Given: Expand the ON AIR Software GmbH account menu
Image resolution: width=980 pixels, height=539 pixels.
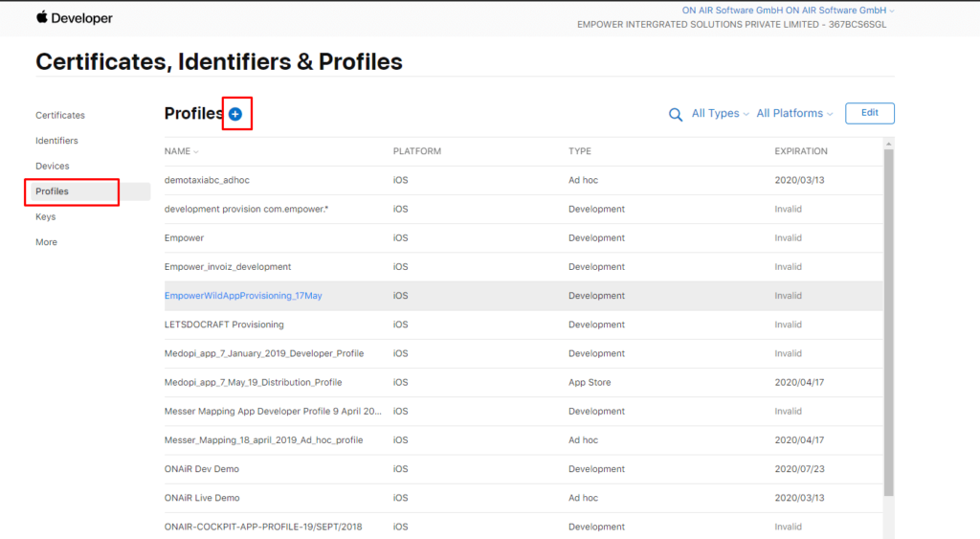Looking at the screenshot, I should click(788, 10).
